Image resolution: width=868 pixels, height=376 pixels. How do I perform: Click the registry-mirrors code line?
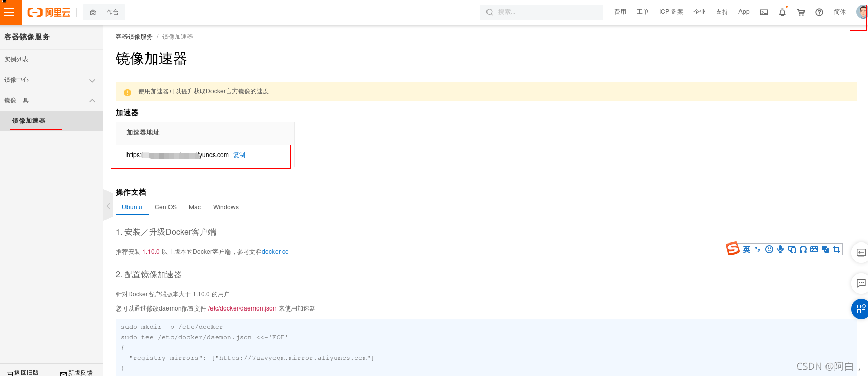(x=251, y=358)
